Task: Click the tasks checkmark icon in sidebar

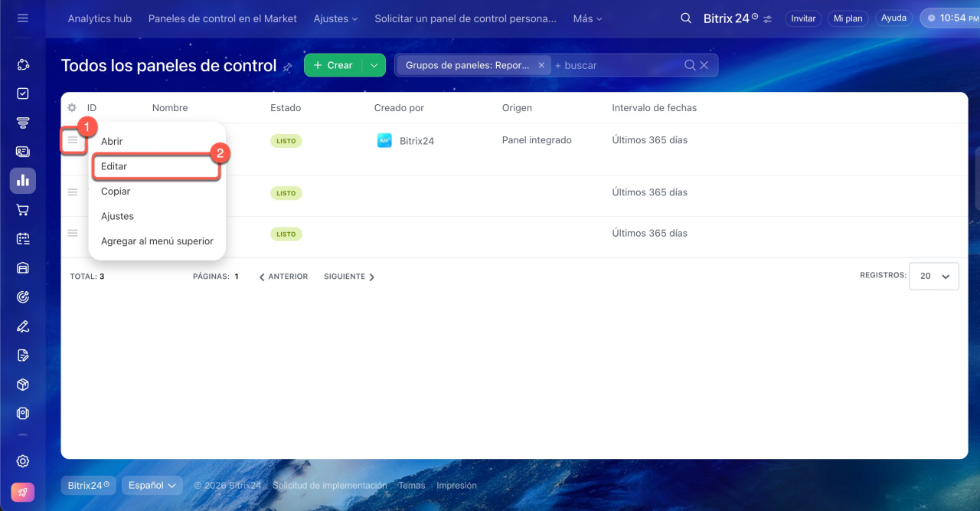Action: coord(23,93)
